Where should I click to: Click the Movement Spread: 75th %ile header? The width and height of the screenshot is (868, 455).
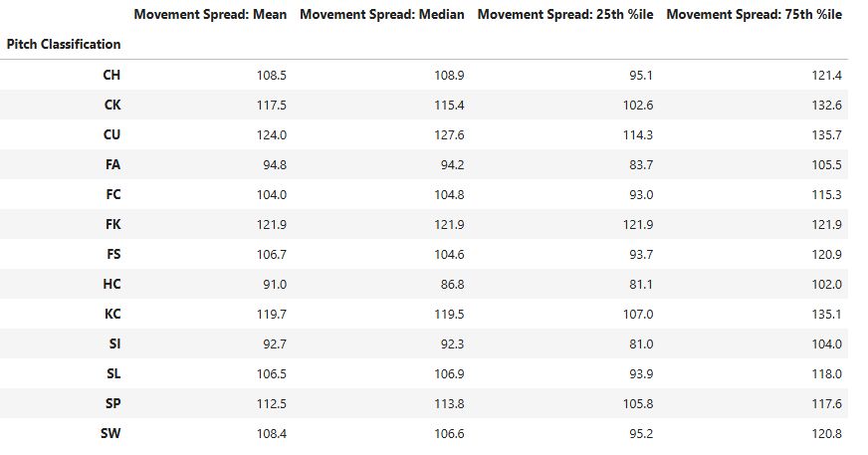[754, 15]
